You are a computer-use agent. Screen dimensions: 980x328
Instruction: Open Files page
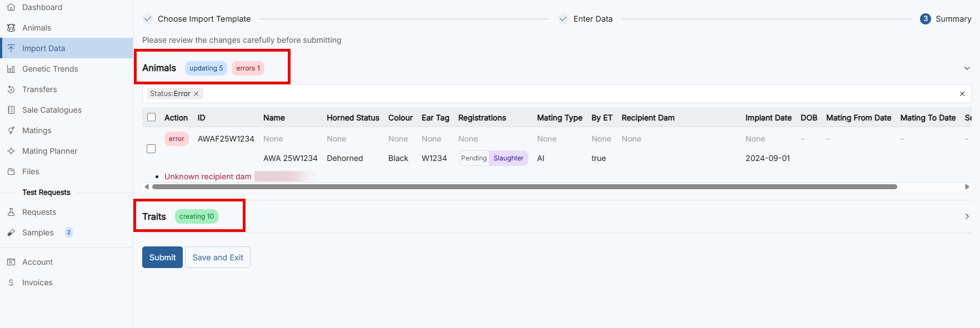31,171
